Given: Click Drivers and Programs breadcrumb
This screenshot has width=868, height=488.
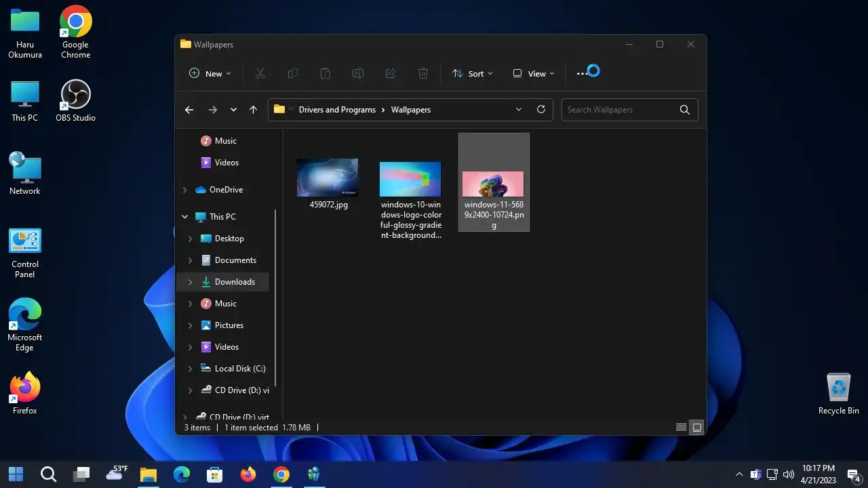Looking at the screenshot, I should click(337, 110).
